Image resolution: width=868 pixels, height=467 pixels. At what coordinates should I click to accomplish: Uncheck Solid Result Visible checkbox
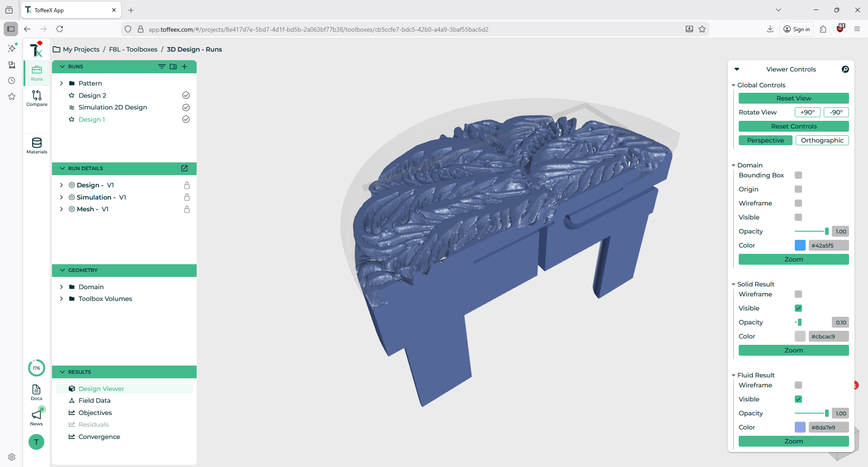click(798, 308)
